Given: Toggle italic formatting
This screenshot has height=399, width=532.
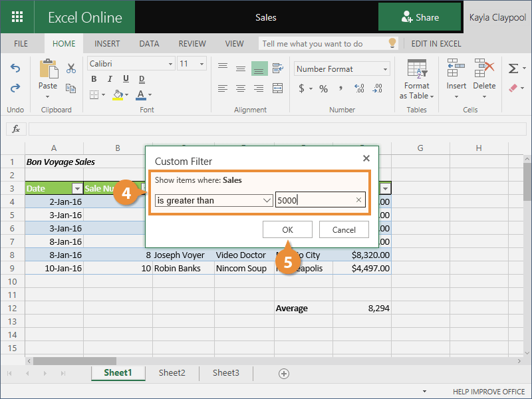Looking at the screenshot, I should [108, 79].
